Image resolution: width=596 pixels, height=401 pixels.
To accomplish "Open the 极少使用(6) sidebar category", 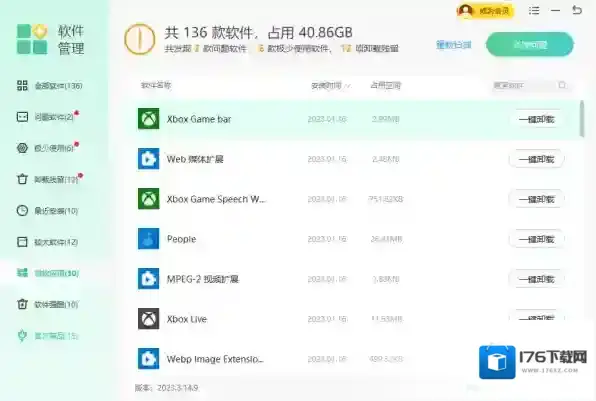I will pyautogui.click(x=48, y=148).
